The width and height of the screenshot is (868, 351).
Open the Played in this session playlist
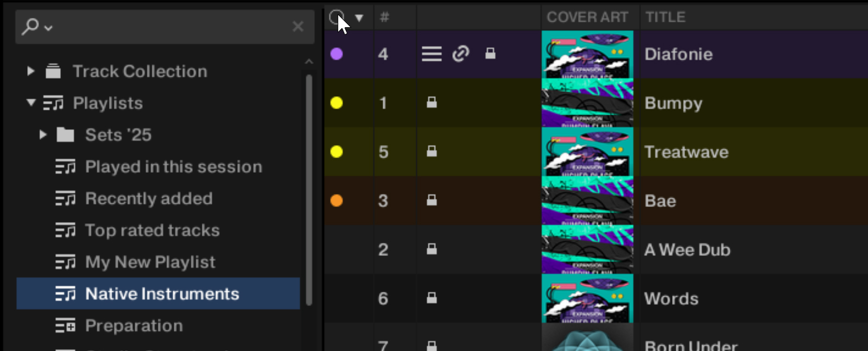coord(174,167)
